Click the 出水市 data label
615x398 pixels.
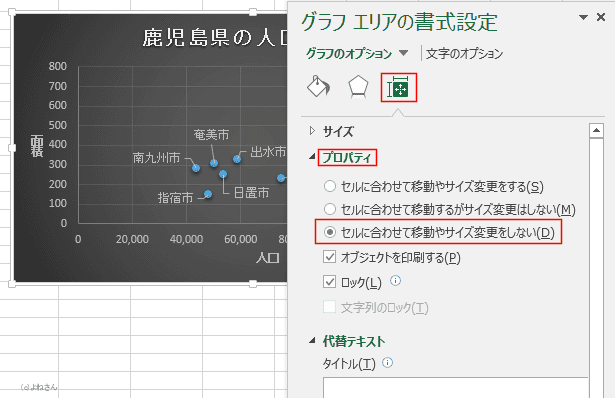tap(268, 152)
